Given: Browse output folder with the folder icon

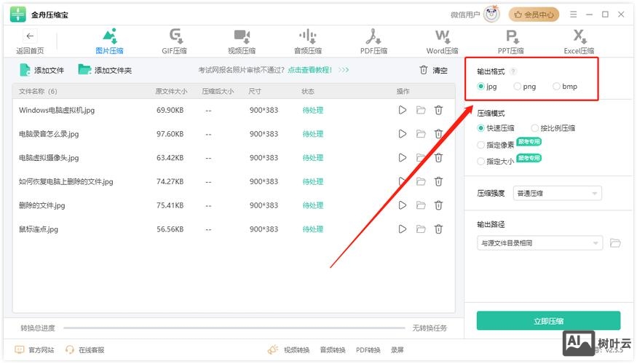Looking at the screenshot, I should [615, 243].
